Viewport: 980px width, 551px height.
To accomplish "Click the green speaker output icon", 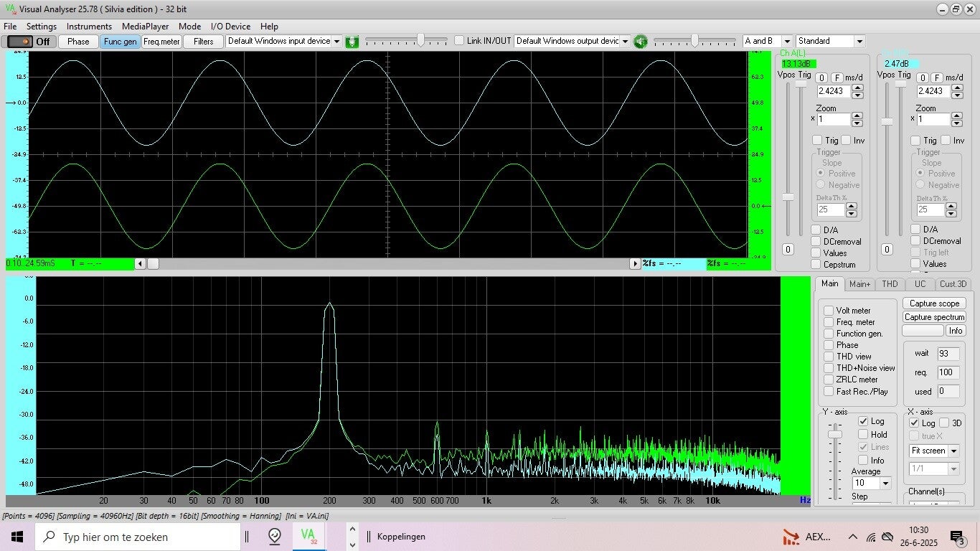I will pyautogui.click(x=640, y=42).
